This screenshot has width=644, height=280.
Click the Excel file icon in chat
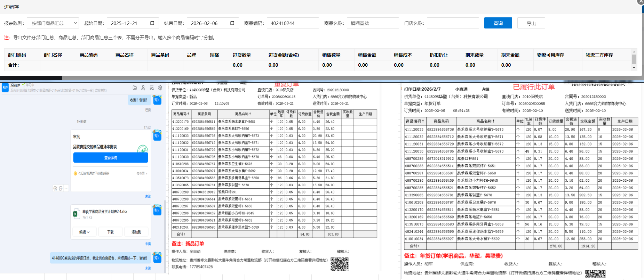coord(75,214)
